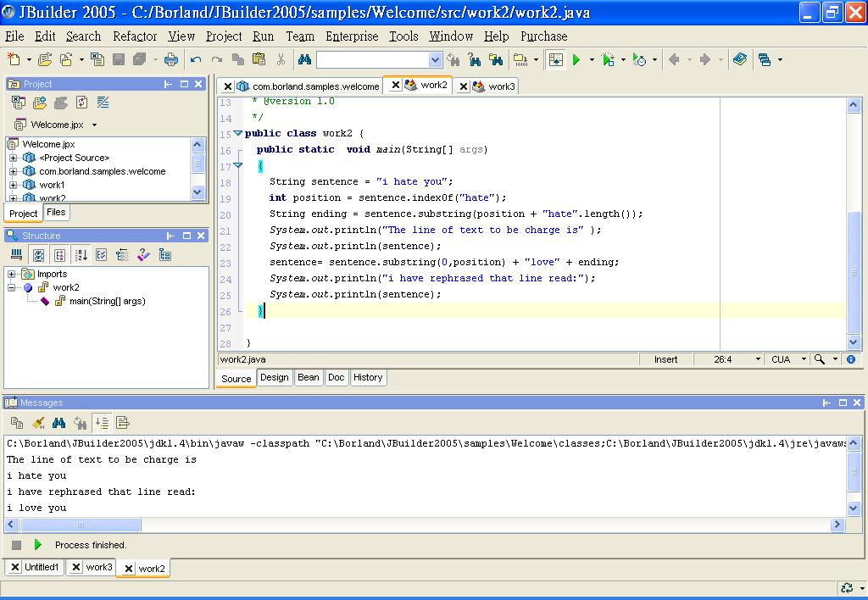Click the Redo toolbar icon
Image resolution: width=868 pixels, height=600 pixels.
pyautogui.click(x=217, y=59)
